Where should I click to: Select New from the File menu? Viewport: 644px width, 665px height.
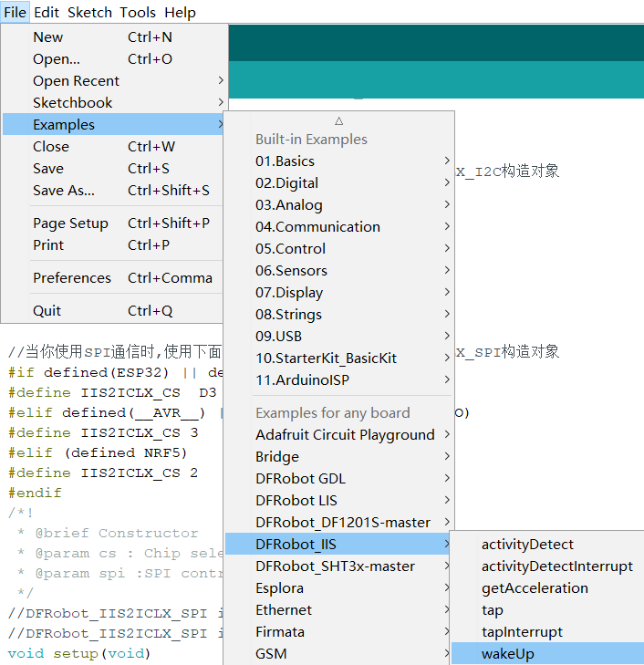(x=113, y=36)
